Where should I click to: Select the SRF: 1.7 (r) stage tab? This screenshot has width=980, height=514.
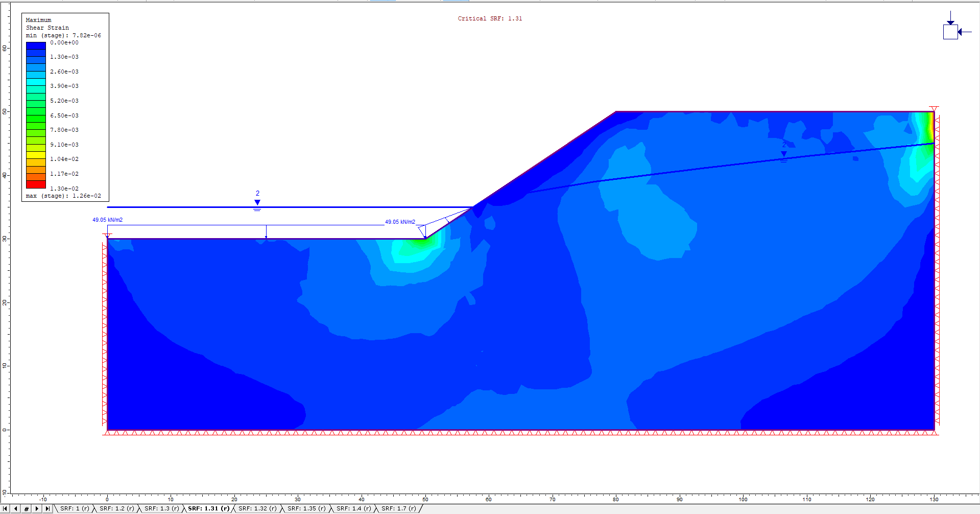399,508
